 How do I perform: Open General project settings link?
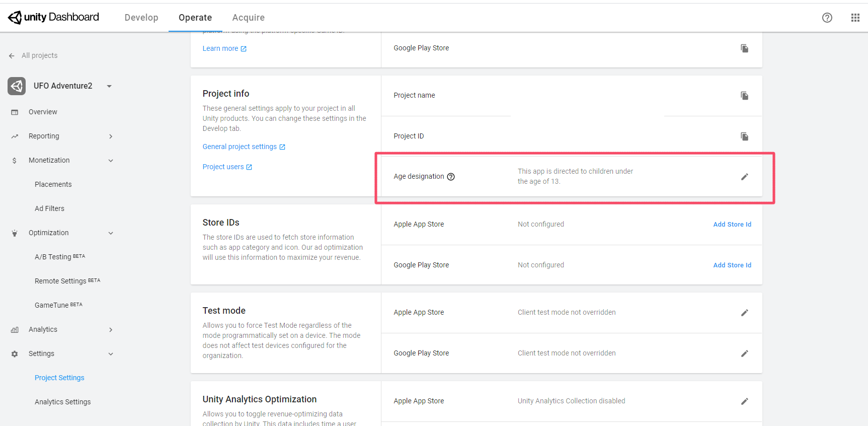240,147
